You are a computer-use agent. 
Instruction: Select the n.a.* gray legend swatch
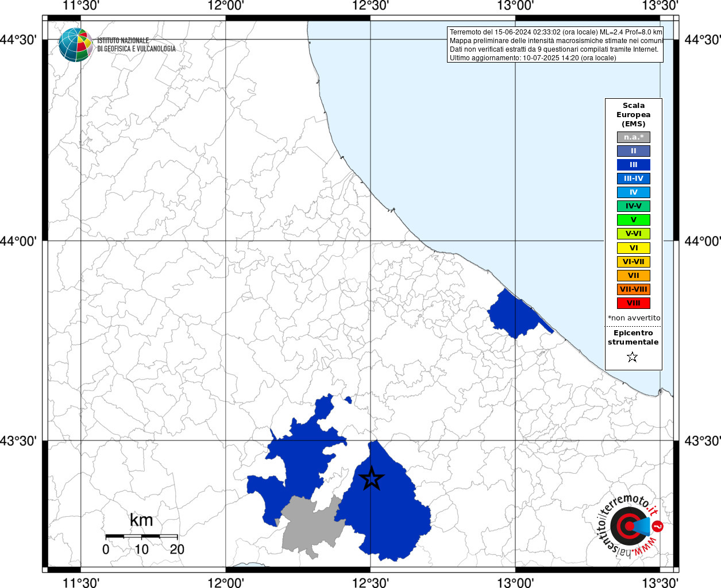point(634,137)
